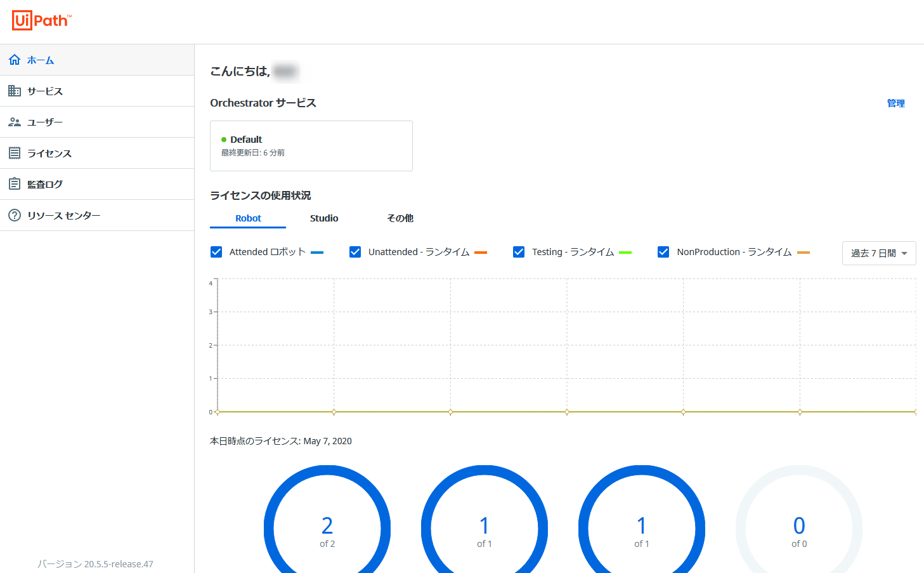Toggle the Unattended - ランタイム checkbox

tap(355, 252)
